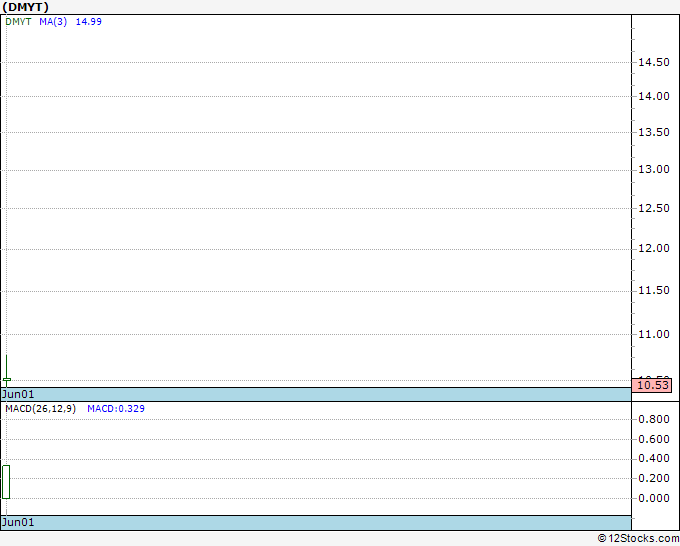Click the 0.000 MACD axis label
Image resolution: width=680 pixels, height=546 pixels.
654,498
